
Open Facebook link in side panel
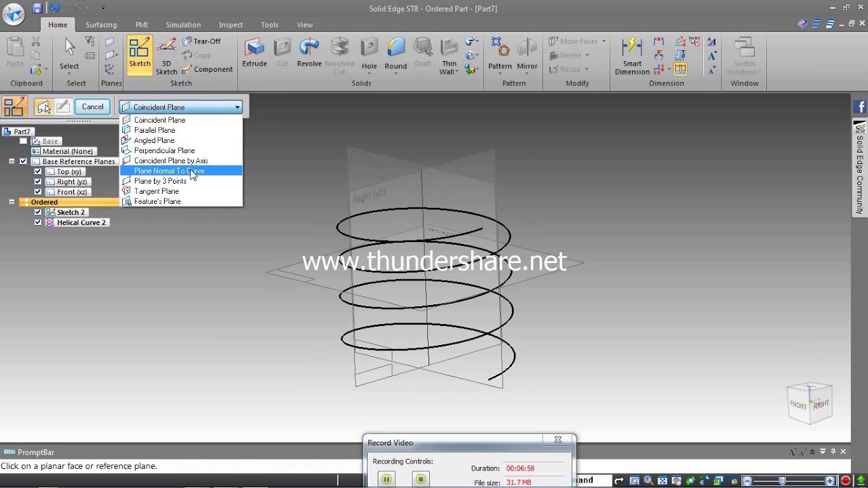point(860,107)
